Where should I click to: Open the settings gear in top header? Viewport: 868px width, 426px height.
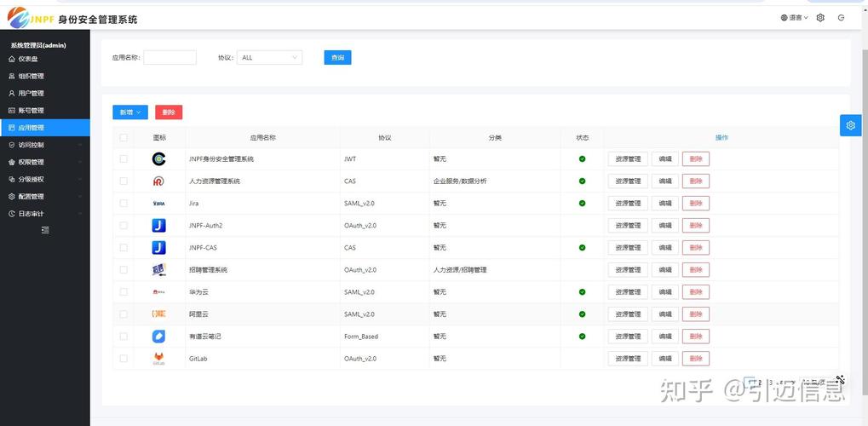point(820,18)
